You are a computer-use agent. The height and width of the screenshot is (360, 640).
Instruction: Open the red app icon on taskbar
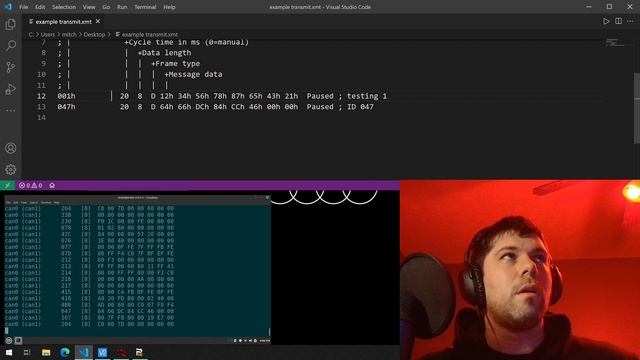[x=121, y=352]
